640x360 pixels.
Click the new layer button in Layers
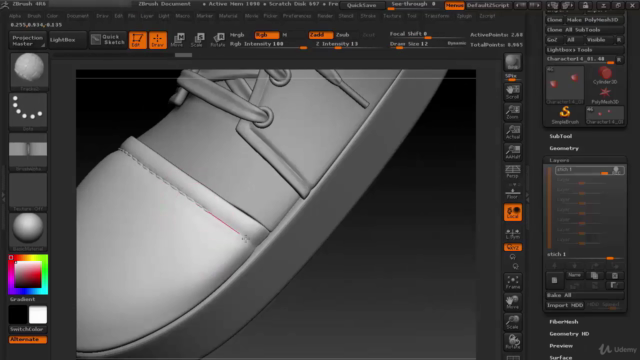pos(554,280)
